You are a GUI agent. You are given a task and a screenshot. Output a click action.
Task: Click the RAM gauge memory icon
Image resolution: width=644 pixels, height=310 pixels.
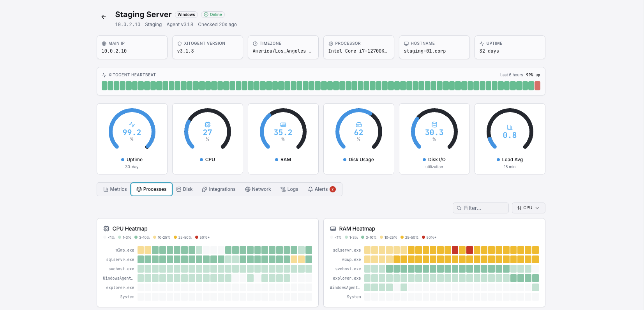pos(283,125)
